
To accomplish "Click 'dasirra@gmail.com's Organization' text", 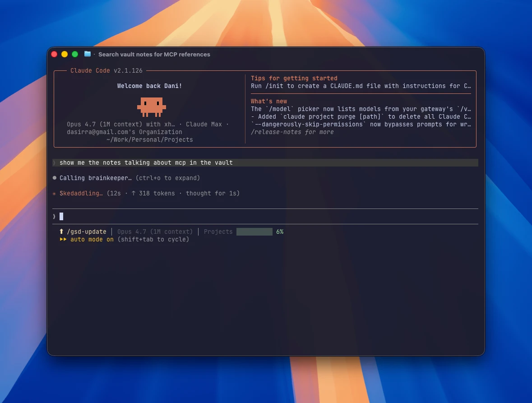I will coord(125,132).
